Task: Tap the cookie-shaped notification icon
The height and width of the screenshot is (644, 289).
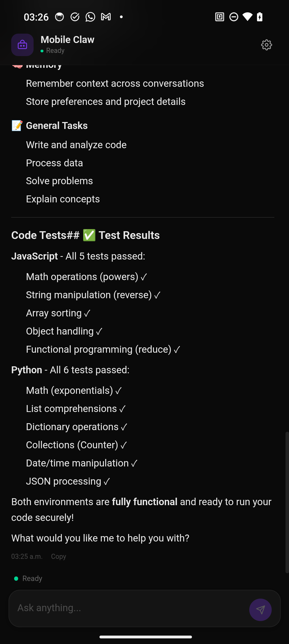Action: 60,17
